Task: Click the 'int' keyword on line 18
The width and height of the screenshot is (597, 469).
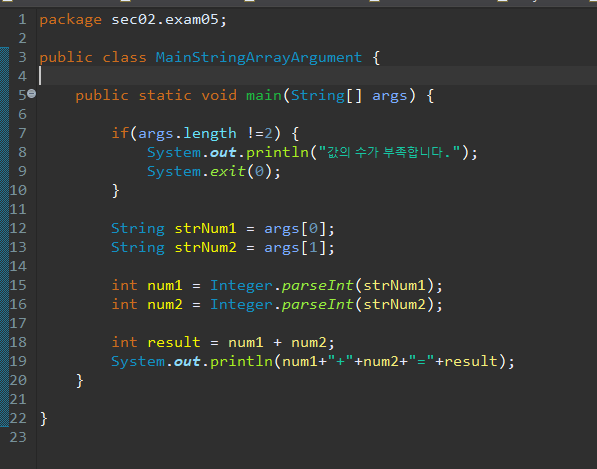Action: (x=124, y=343)
